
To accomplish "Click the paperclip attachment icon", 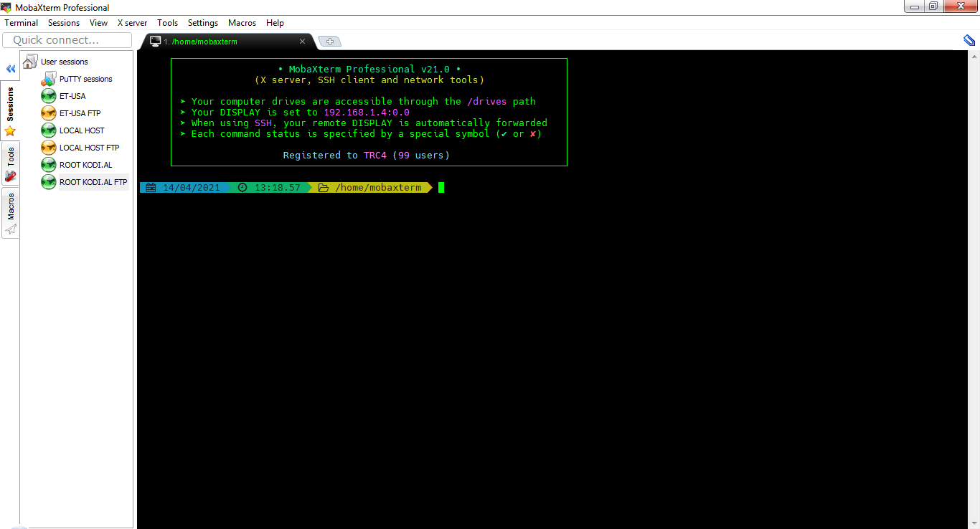I will coord(969,41).
